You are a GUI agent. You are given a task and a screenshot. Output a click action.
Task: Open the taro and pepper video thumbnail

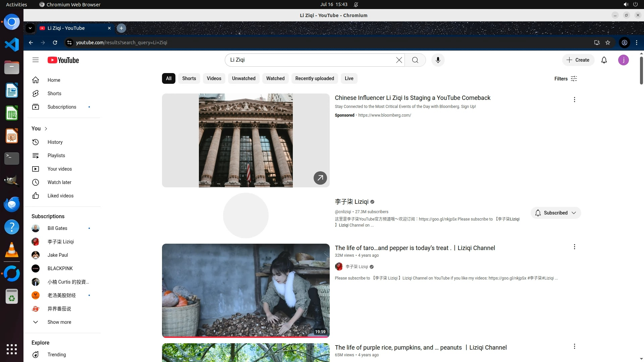246,290
